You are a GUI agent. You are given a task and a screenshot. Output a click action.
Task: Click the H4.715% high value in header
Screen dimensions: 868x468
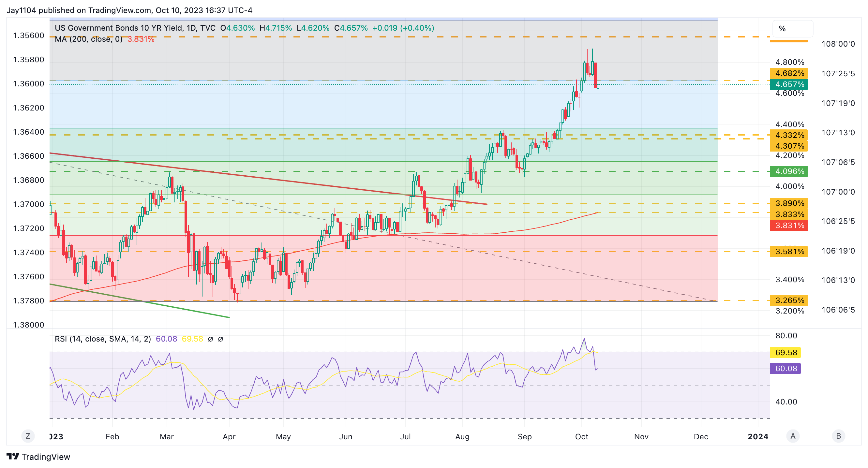click(276, 28)
